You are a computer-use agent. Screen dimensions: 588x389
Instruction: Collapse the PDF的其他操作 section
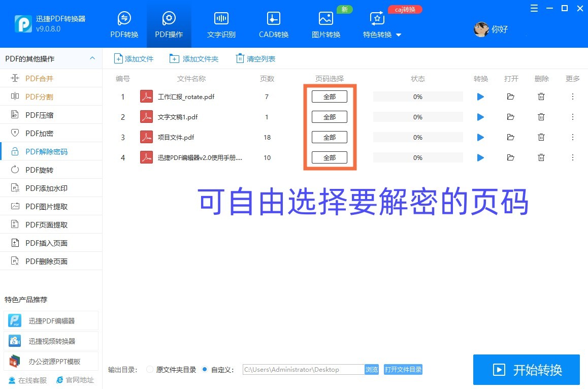(x=92, y=58)
